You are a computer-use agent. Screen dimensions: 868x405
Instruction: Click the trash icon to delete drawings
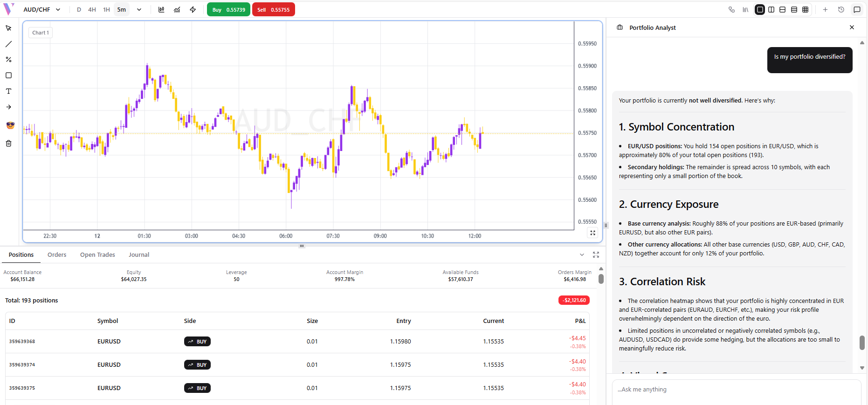click(8, 144)
